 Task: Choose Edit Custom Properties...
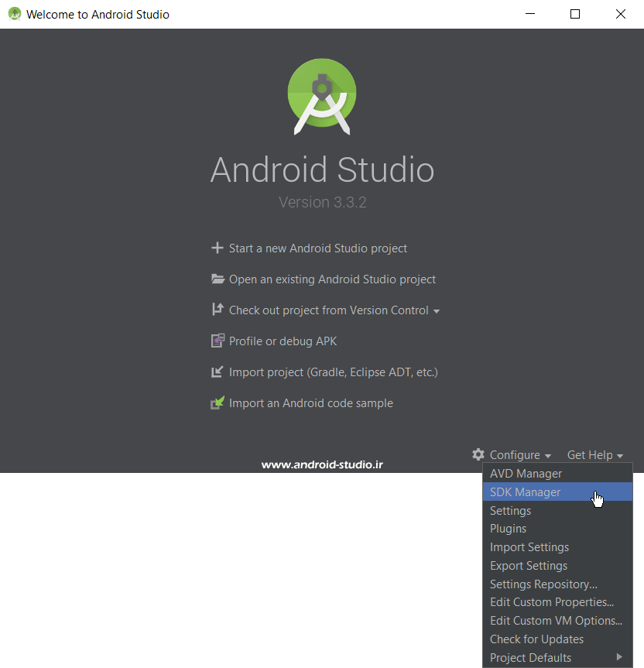[x=557, y=602]
